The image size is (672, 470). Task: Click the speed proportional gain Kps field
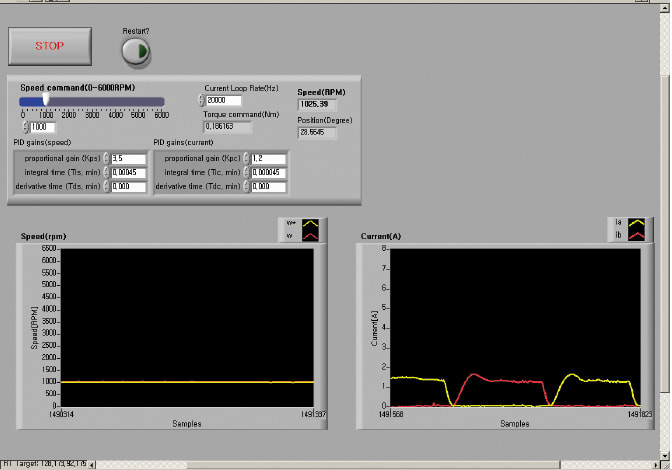tap(129, 159)
